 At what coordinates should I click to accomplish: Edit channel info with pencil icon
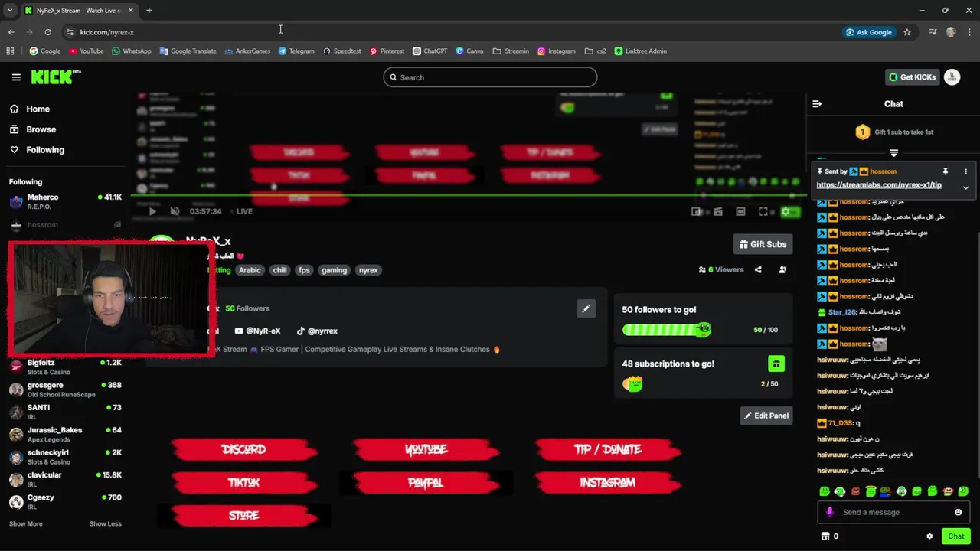coord(586,308)
